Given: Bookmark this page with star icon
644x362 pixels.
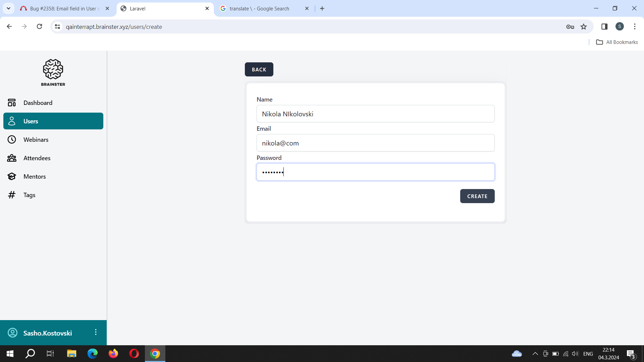Looking at the screenshot, I should point(584,27).
